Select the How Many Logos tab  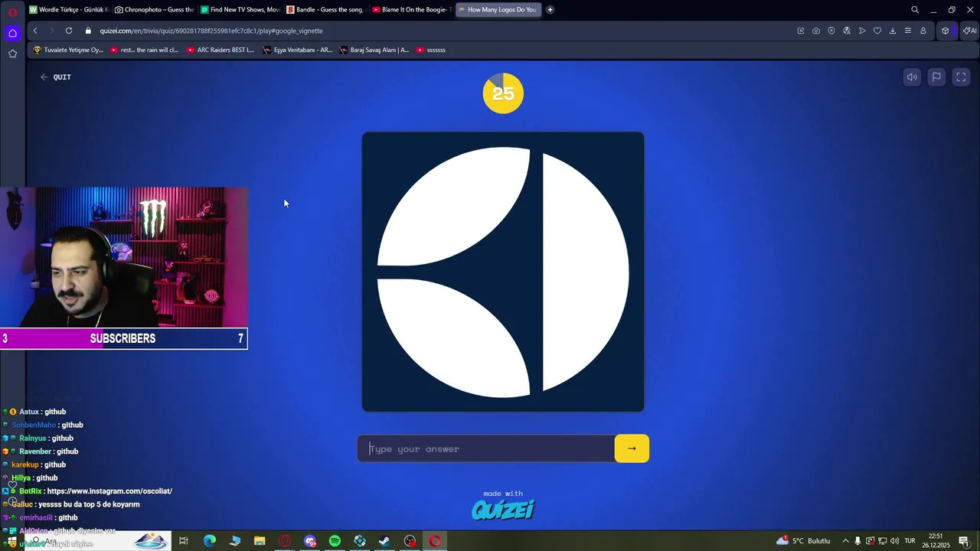(x=497, y=10)
